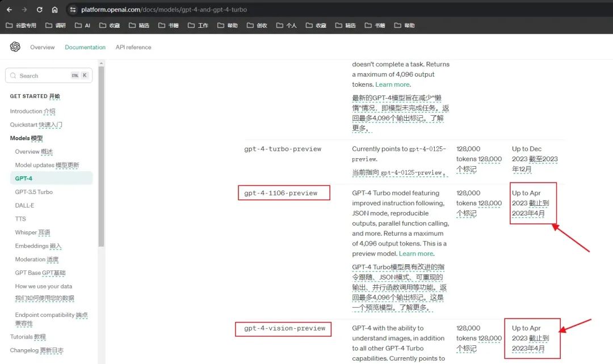This screenshot has height=364, width=613.
Task: Open the 谷歌专用 bookmark folder
Action: point(20,26)
